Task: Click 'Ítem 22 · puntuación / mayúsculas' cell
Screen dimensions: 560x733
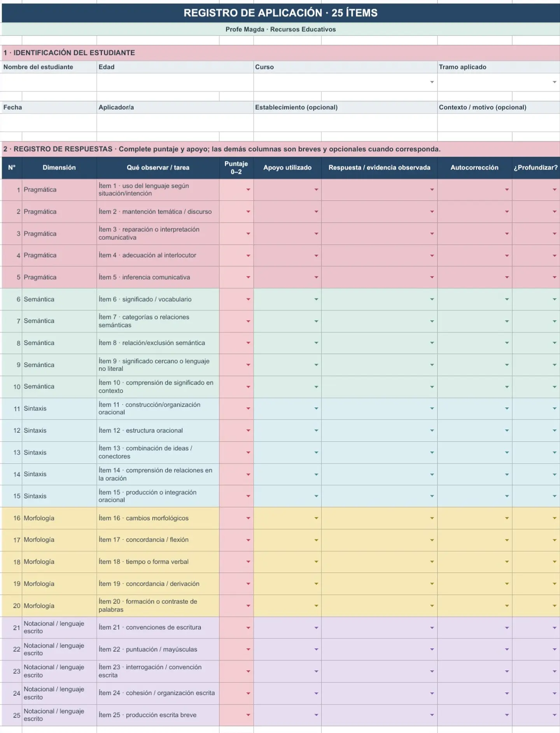Action: (x=158, y=649)
